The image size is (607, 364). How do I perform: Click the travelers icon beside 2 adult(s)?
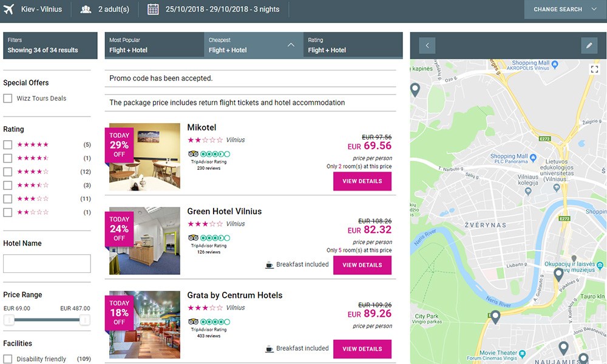(x=86, y=10)
